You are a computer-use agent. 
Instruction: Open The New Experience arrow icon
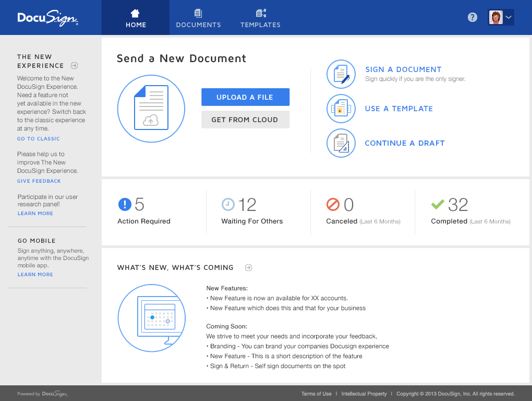[74, 66]
